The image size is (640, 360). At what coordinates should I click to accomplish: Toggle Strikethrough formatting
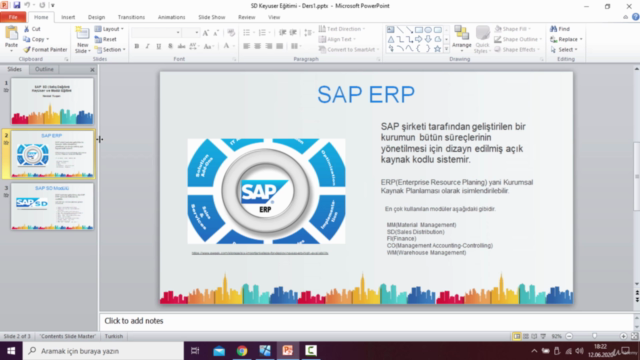tap(181, 47)
